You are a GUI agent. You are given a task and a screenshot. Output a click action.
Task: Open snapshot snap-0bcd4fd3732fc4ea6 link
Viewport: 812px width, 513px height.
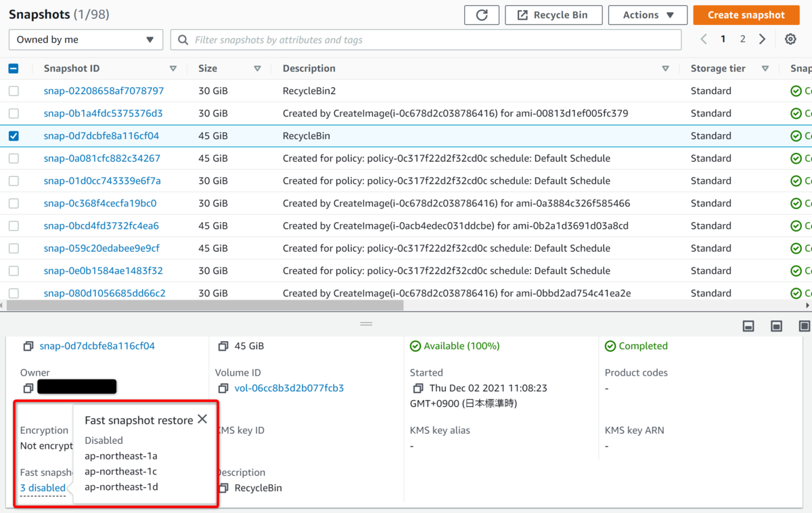coord(101,225)
